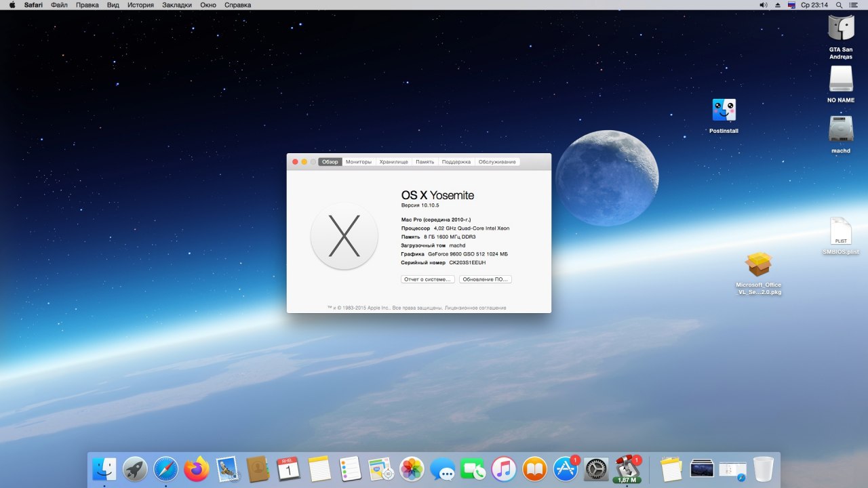
Task: Launch Safari compass icon in Dock
Action: (x=166, y=468)
